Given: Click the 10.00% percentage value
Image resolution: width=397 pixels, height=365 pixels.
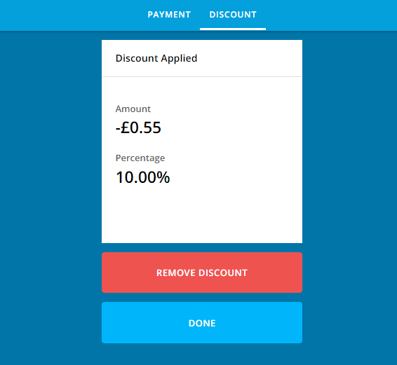Looking at the screenshot, I should [x=143, y=177].
